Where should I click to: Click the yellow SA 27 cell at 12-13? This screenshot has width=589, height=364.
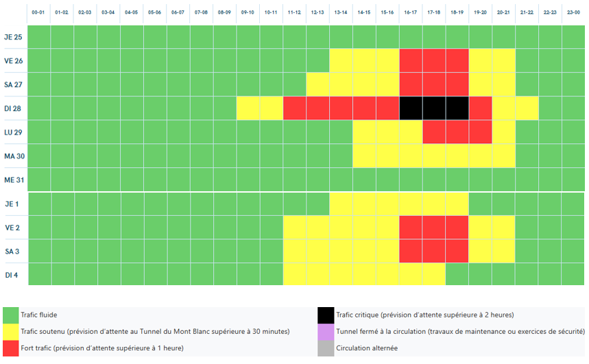317,84
